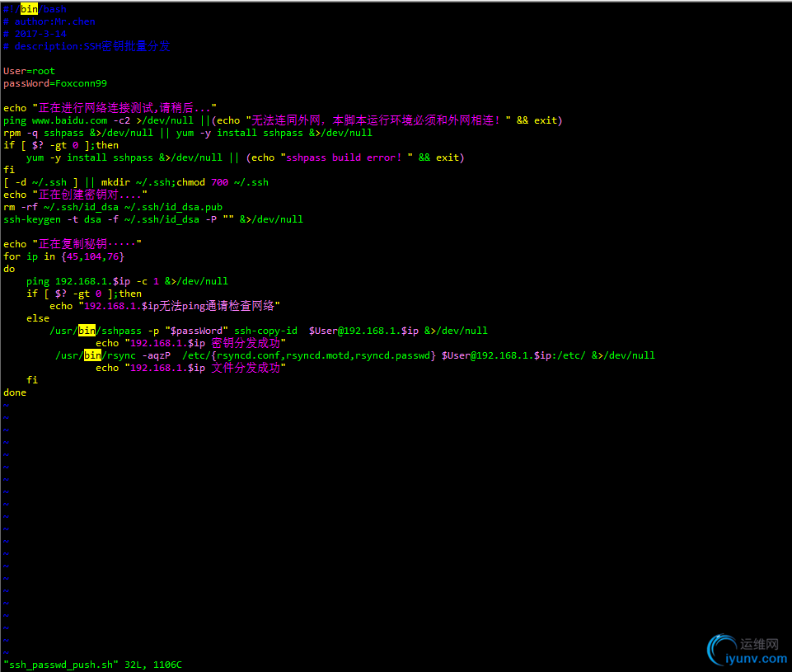Click the echo '正在进行网络连接测试' line

(x=110, y=108)
